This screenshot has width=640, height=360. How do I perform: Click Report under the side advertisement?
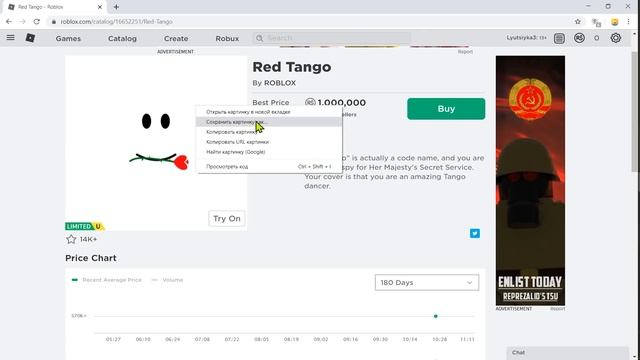coord(558,309)
